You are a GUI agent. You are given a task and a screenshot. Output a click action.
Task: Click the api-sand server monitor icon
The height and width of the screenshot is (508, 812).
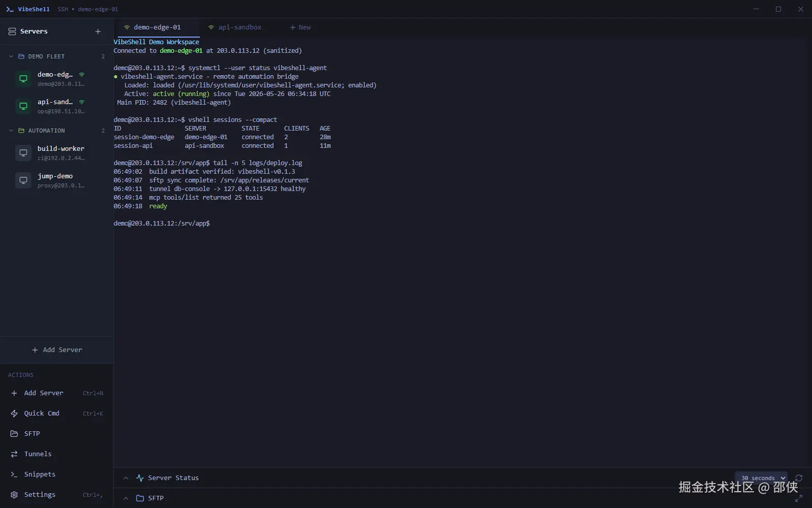(x=23, y=106)
